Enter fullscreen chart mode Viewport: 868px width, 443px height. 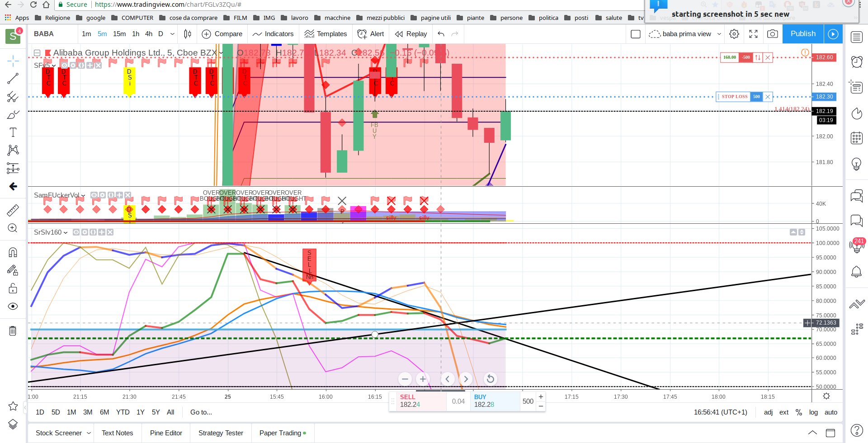click(x=754, y=34)
